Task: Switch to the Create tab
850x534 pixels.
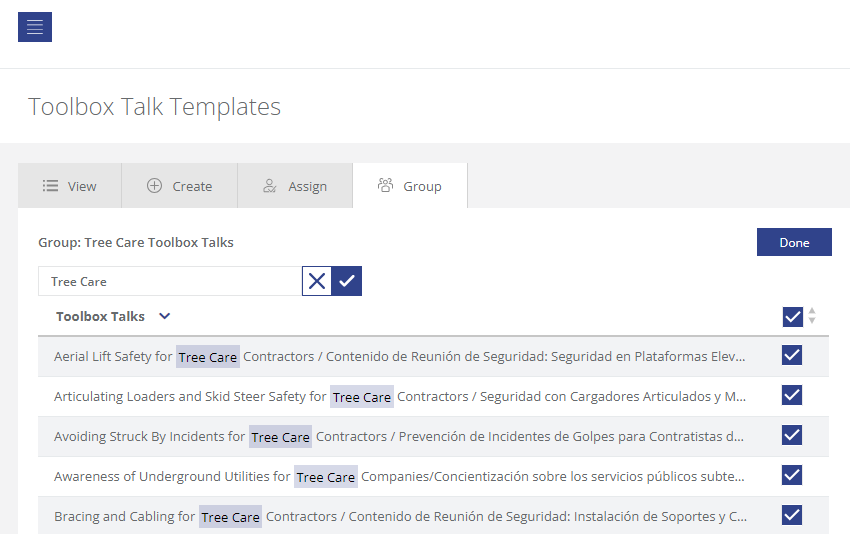Action: pos(179,186)
